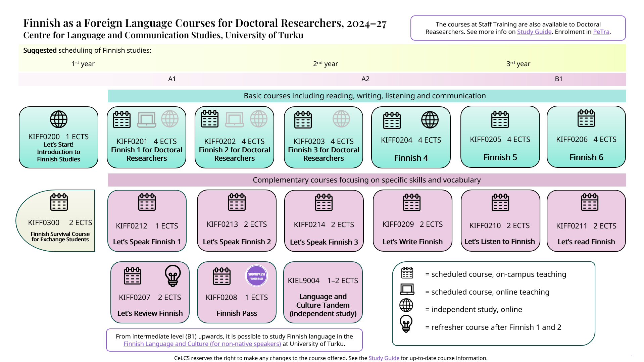
Task: Click the purple Suomipassi Finnish Pass badge
Action: (256, 276)
